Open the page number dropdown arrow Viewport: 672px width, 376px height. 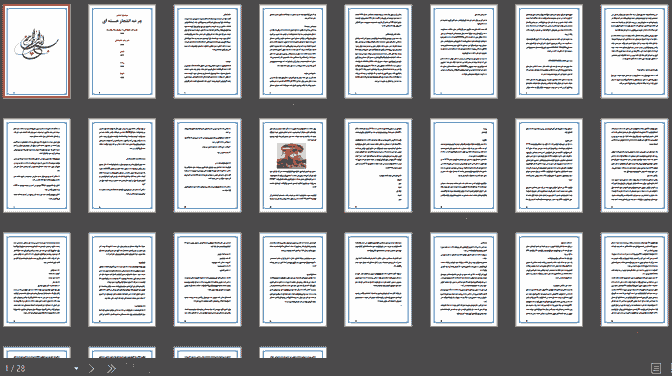coord(76,368)
